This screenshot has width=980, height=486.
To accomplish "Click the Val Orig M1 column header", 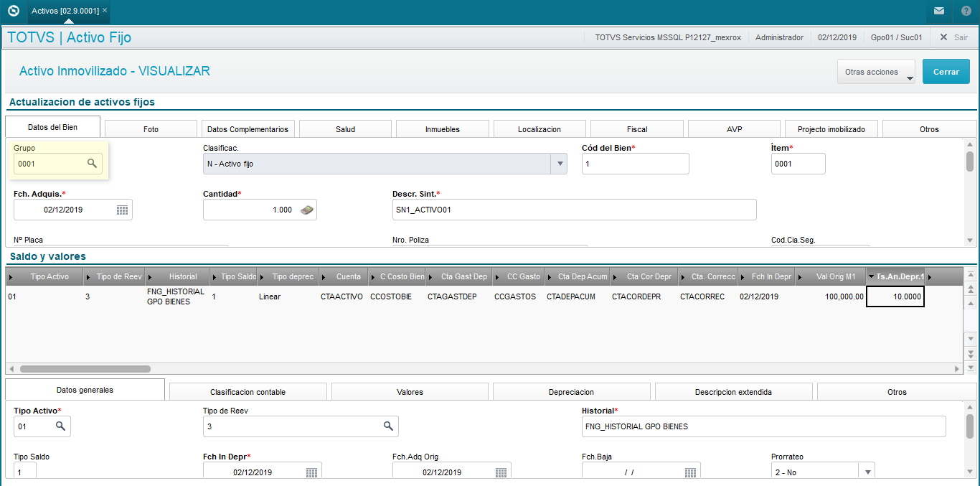I will pos(831,276).
